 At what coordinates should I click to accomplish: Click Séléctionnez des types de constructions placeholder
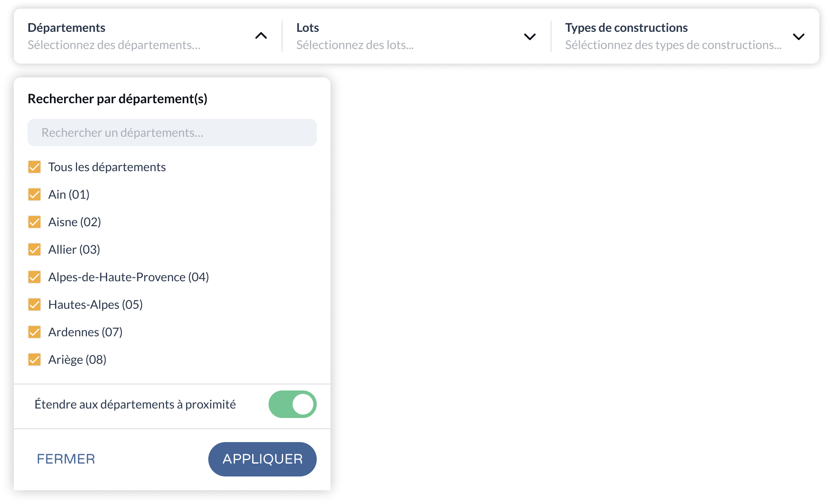coord(673,45)
